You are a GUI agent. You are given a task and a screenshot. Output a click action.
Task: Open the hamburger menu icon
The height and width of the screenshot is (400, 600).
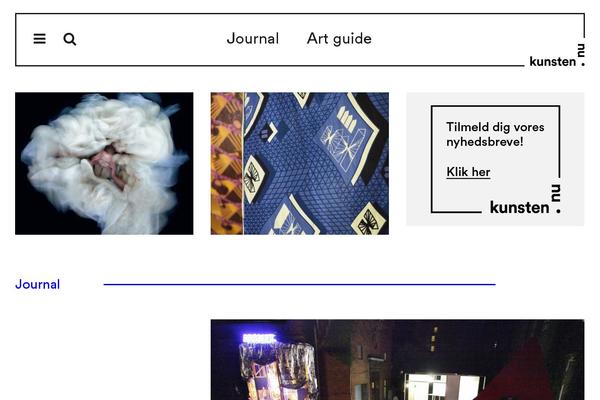pyautogui.click(x=39, y=39)
